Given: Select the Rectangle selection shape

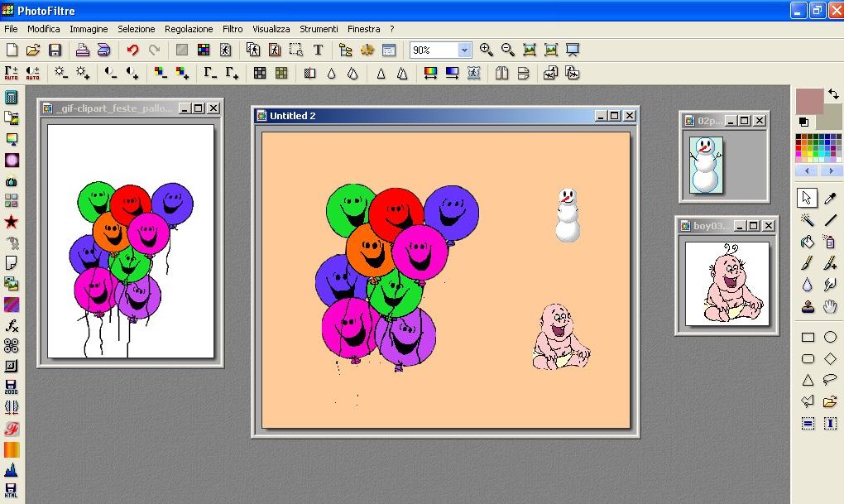Looking at the screenshot, I should (x=808, y=337).
